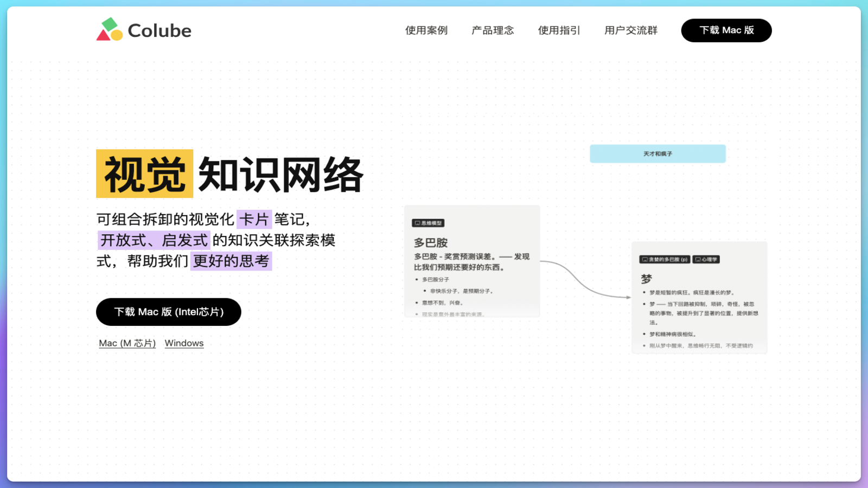The width and height of the screenshot is (868, 488).
Task: Open 产品理念 in the navigation menu
Action: point(492,30)
